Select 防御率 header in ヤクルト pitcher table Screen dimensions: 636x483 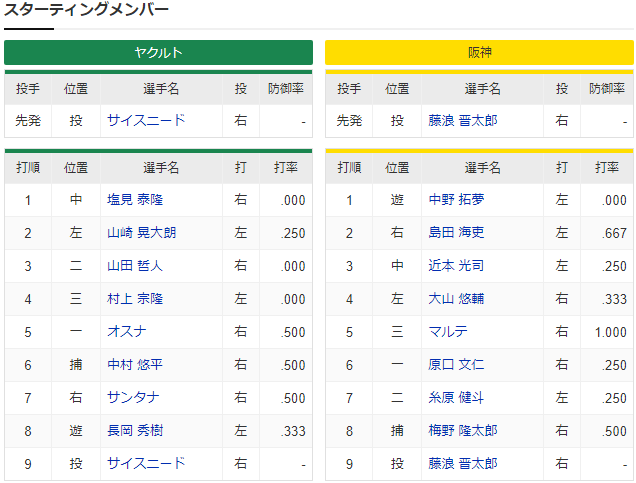(286, 88)
